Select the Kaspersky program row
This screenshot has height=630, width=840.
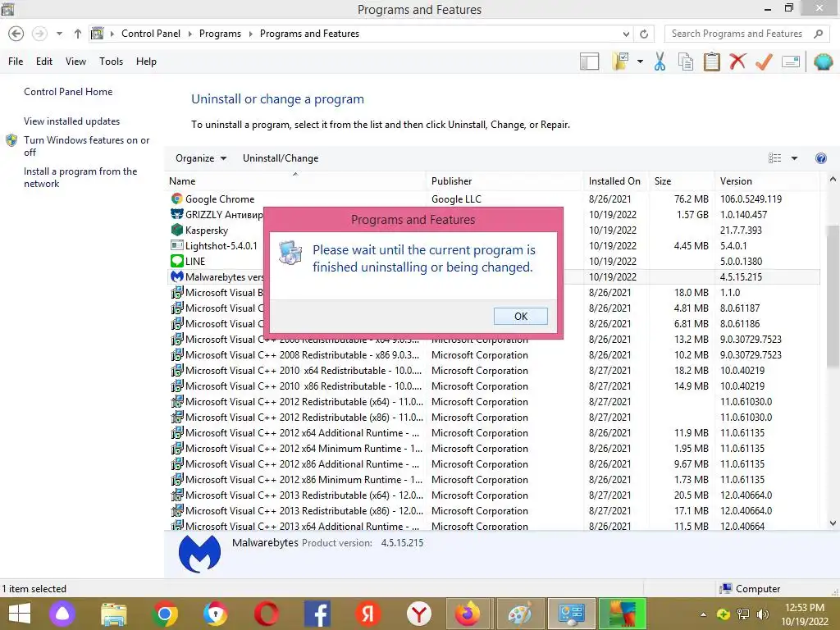495,230
